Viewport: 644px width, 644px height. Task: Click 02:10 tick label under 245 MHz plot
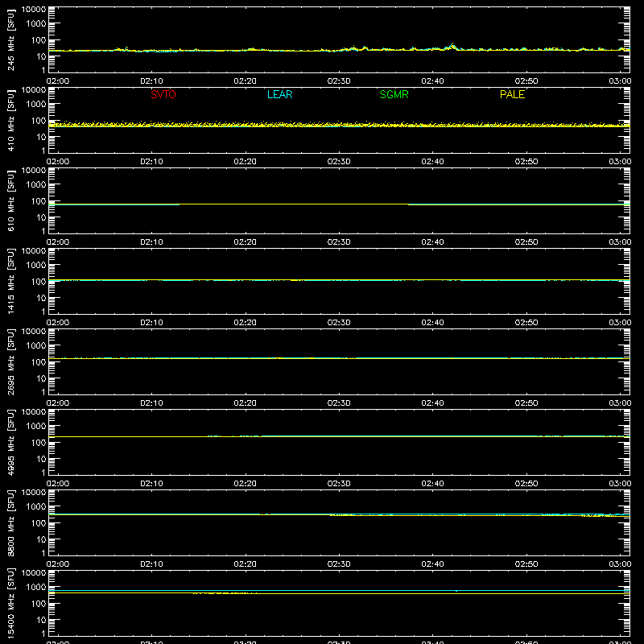tap(151, 81)
